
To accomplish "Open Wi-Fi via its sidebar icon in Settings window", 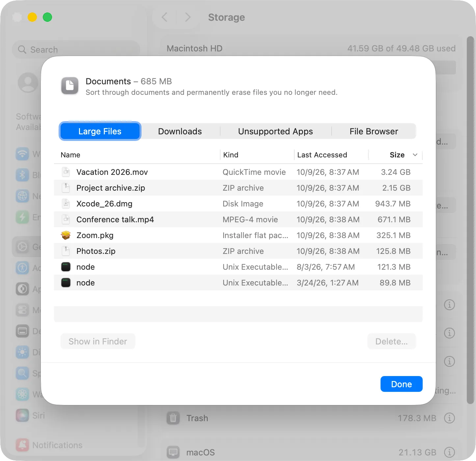I will pyautogui.click(x=22, y=154).
